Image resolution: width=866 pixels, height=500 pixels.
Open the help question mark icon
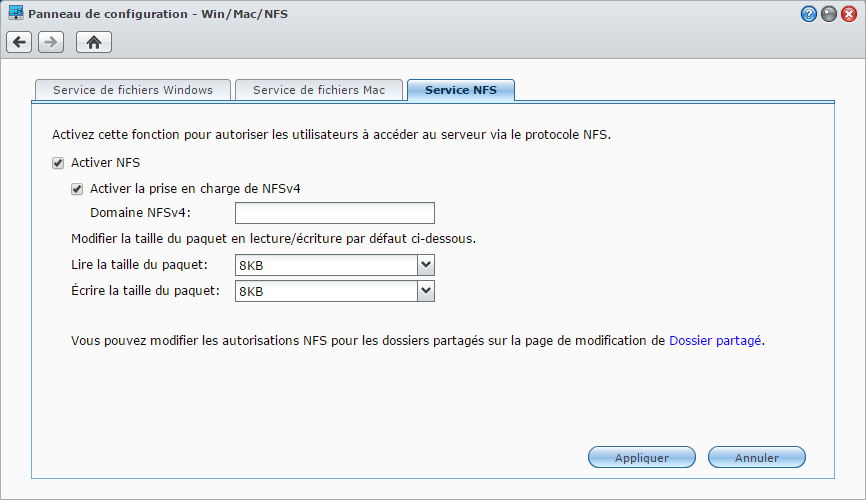pyautogui.click(x=809, y=14)
